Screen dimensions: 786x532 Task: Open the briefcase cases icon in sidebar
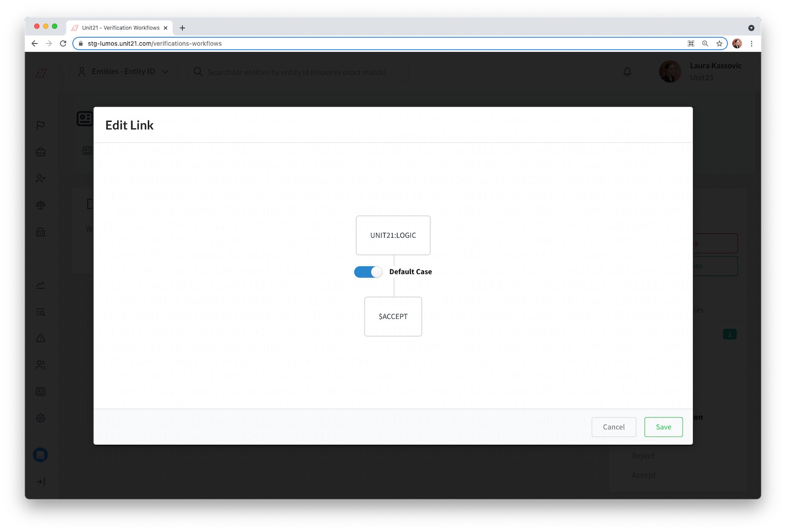click(41, 152)
